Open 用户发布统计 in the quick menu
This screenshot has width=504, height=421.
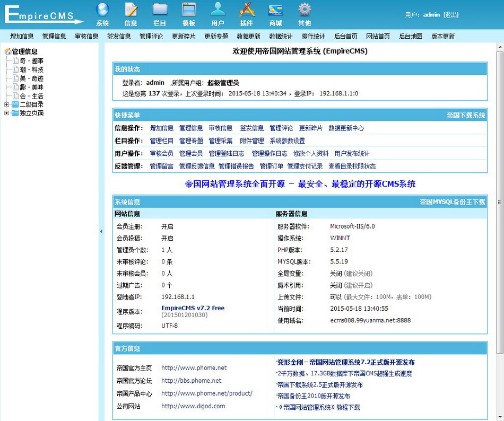coord(352,153)
